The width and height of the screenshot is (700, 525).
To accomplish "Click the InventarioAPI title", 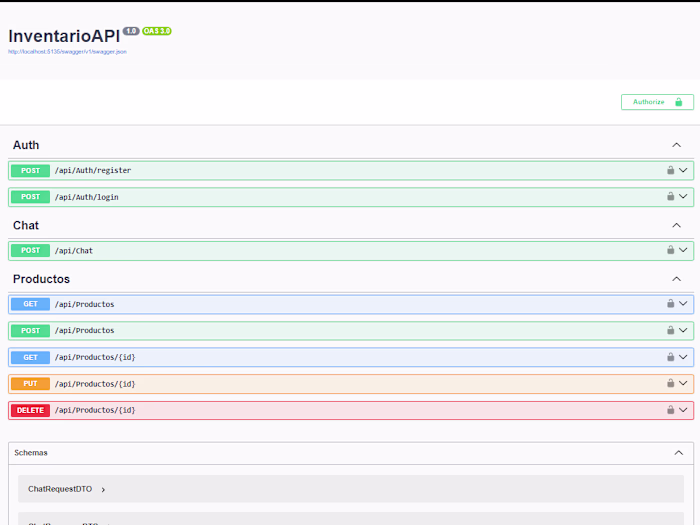I will (64, 36).
